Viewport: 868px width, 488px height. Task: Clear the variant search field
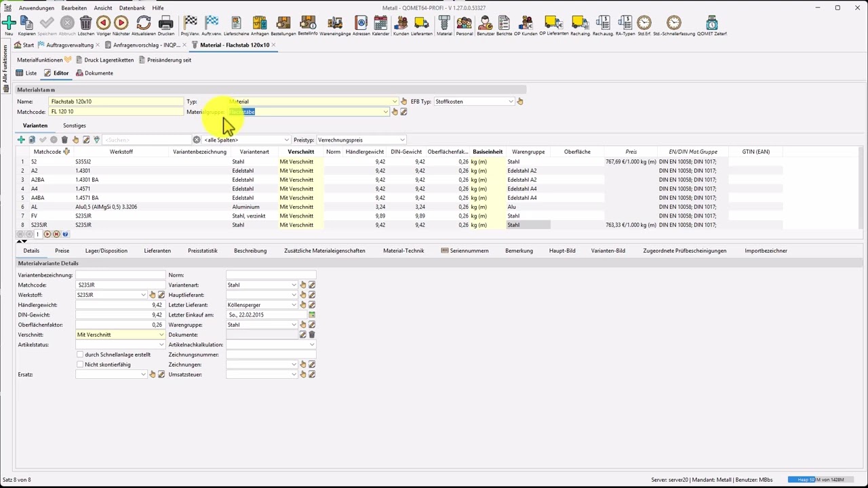click(197, 140)
